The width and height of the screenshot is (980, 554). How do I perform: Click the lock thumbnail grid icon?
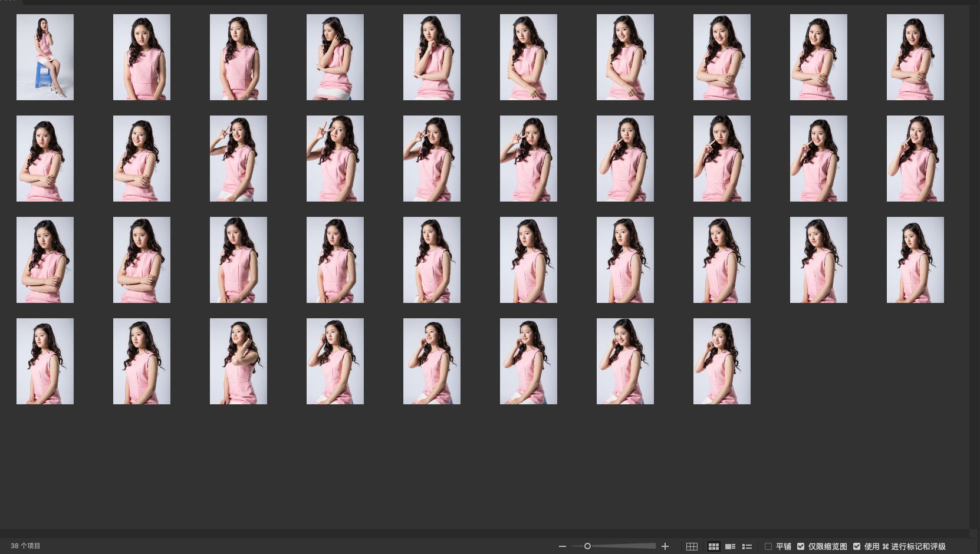692,546
